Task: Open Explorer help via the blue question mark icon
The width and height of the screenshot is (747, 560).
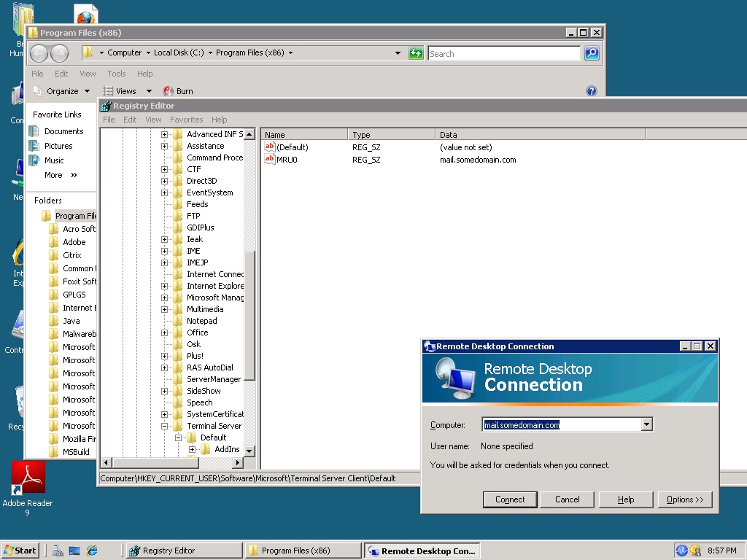Action: point(592,90)
